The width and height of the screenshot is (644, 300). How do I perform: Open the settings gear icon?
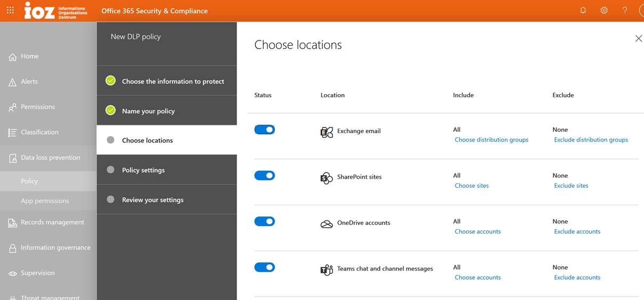pyautogui.click(x=604, y=10)
